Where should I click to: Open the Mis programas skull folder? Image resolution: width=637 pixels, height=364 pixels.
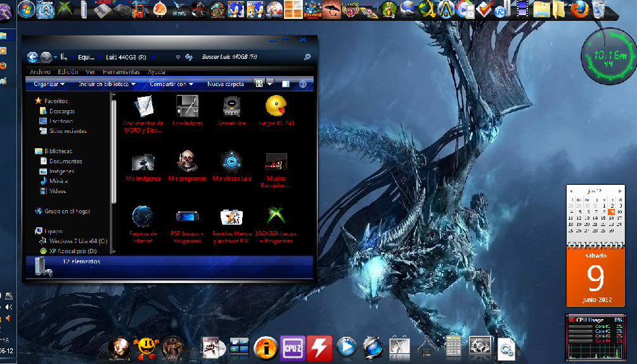pos(187,166)
